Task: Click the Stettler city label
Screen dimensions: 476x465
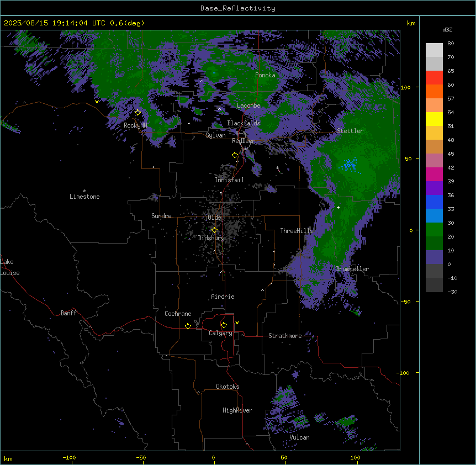Action: (x=350, y=131)
